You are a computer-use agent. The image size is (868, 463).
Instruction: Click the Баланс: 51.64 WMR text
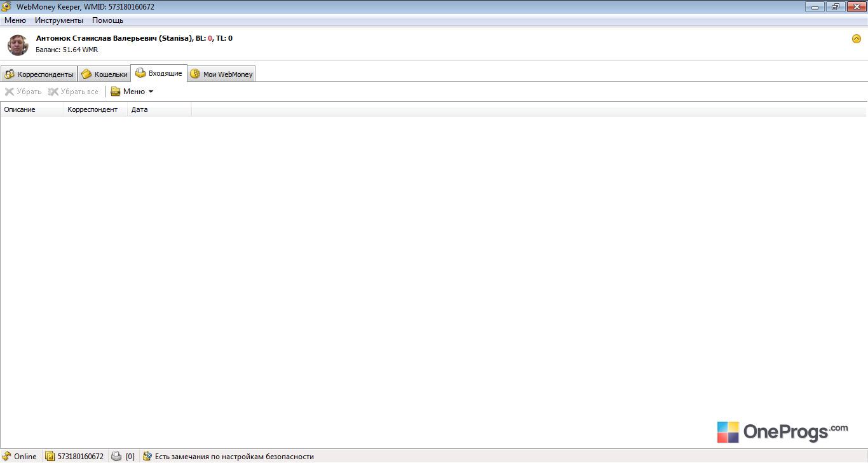pos(67,50)
